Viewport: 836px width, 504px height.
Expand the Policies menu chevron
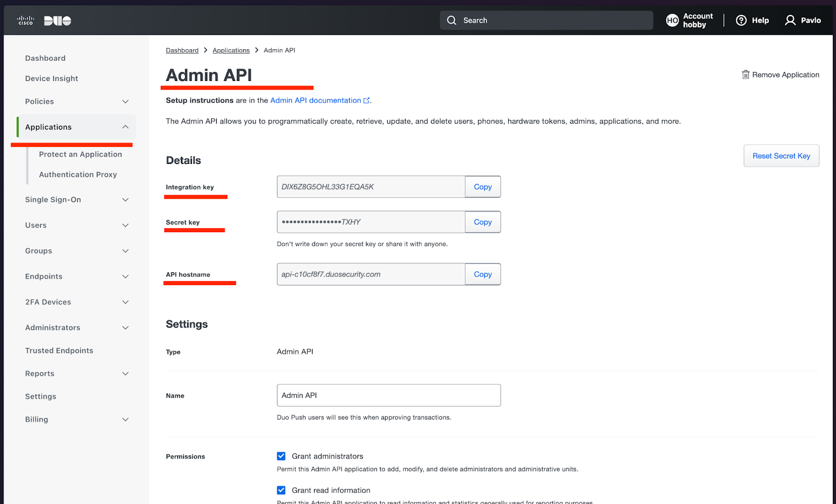click(125, 102)
